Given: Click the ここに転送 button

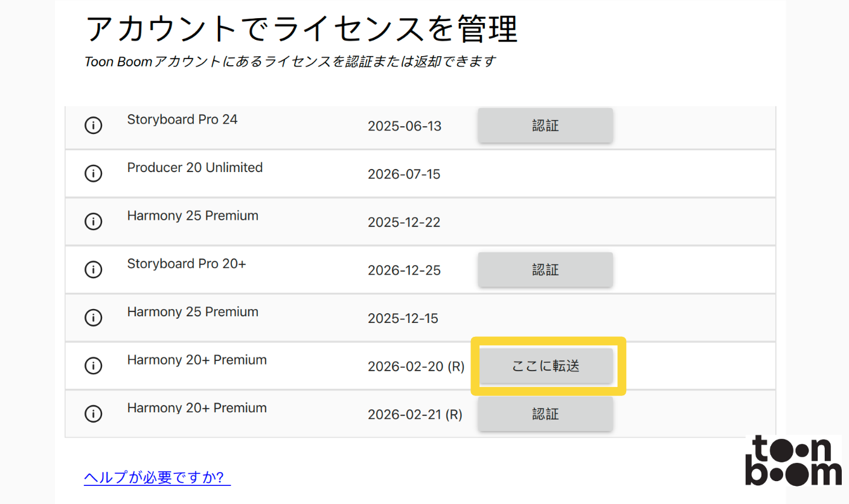Looking at the screenshot, I should (x=545, y=366).
